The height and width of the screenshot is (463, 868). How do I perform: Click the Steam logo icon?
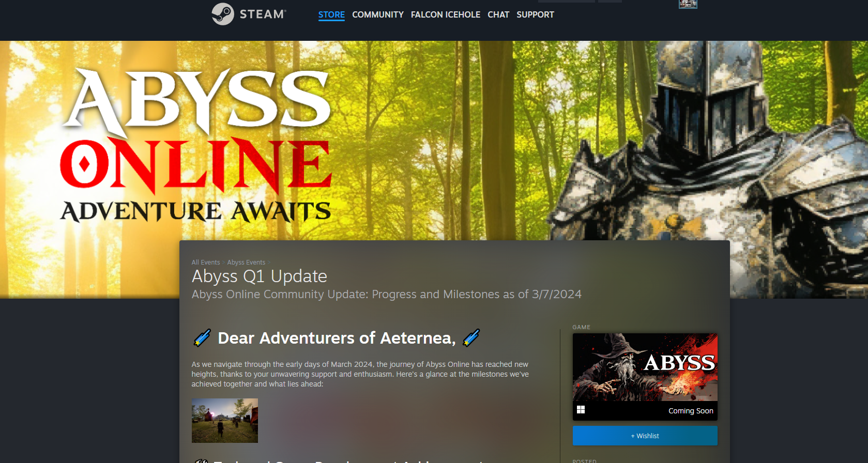[223, 14]
